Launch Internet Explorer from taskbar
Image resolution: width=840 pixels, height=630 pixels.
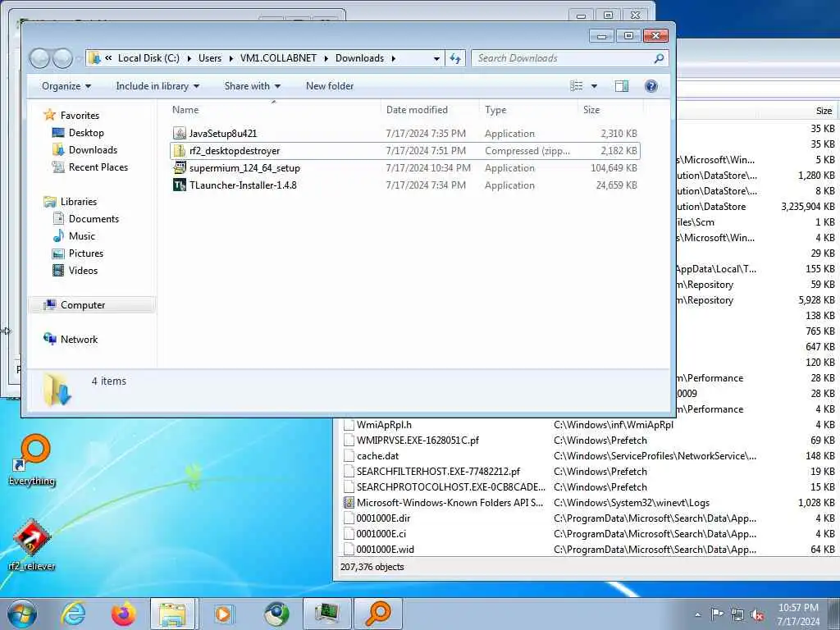[73, 614]
